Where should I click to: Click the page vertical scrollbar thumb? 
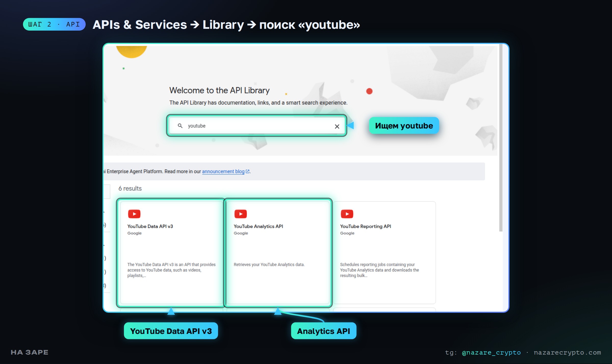click(501, 138)
